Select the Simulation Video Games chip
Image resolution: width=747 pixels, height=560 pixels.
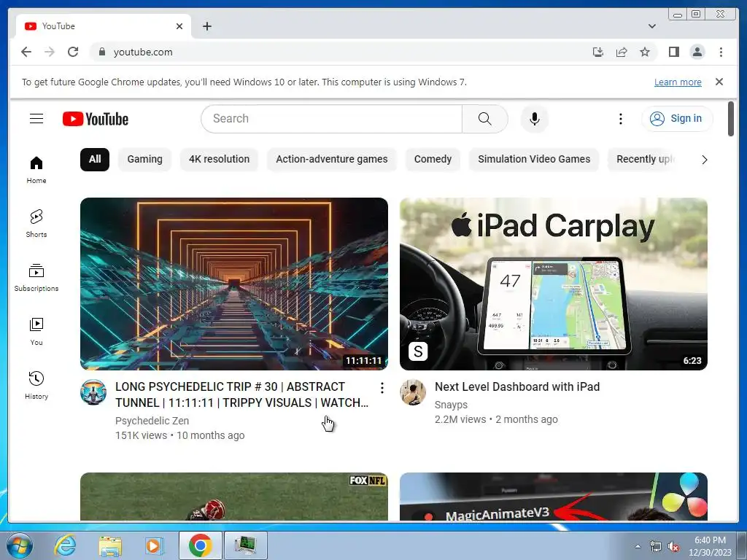tap(534, 159)
